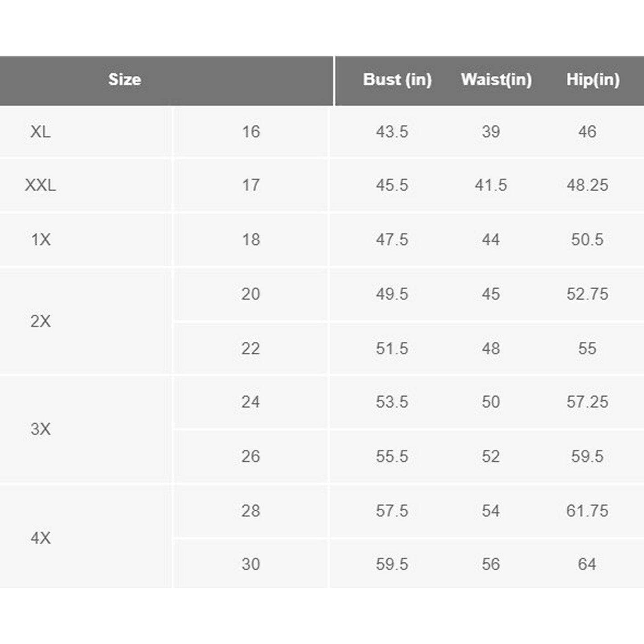Select the 52.75 hip value

[x=587, y=294]
